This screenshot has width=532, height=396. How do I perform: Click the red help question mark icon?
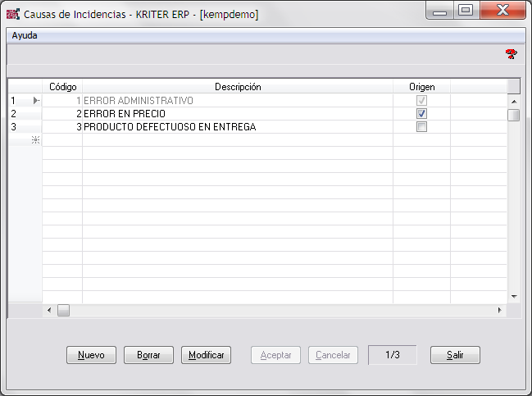click(x=512, y=54)
